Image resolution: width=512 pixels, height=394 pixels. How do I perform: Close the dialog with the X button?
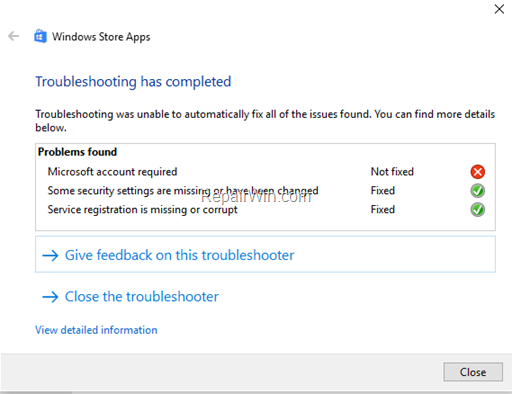(x=499, y=9)
